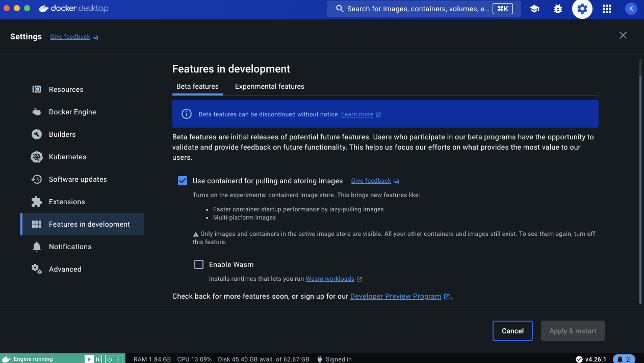Check the Enable Wasm checkbox
This screenshot has height=363, width=644.
click(x=199, y=264)
